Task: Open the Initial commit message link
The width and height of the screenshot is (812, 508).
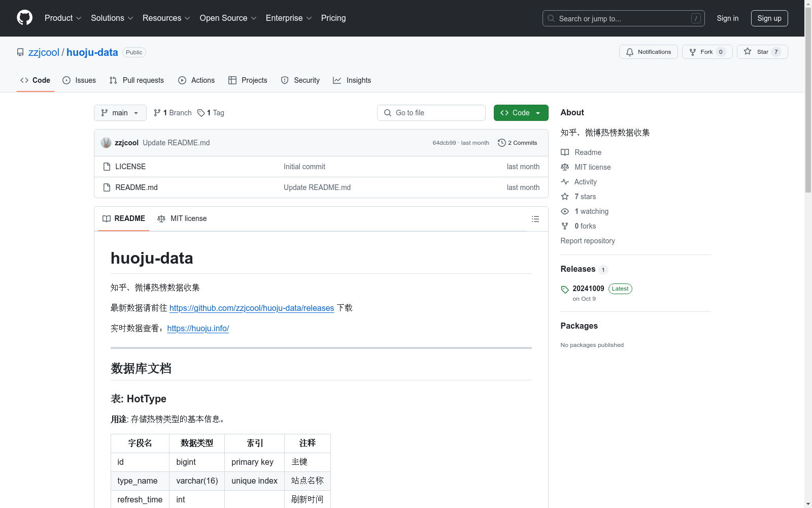Action: [304, 167]
